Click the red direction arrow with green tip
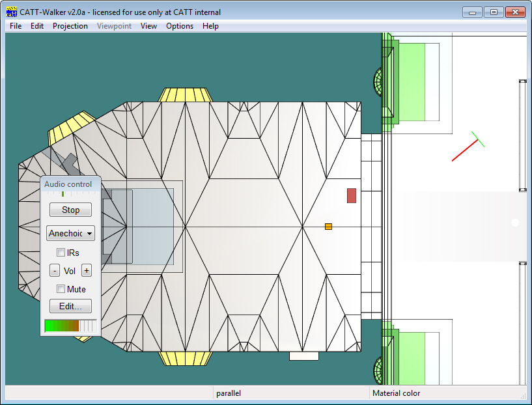 tap(467, 150)
